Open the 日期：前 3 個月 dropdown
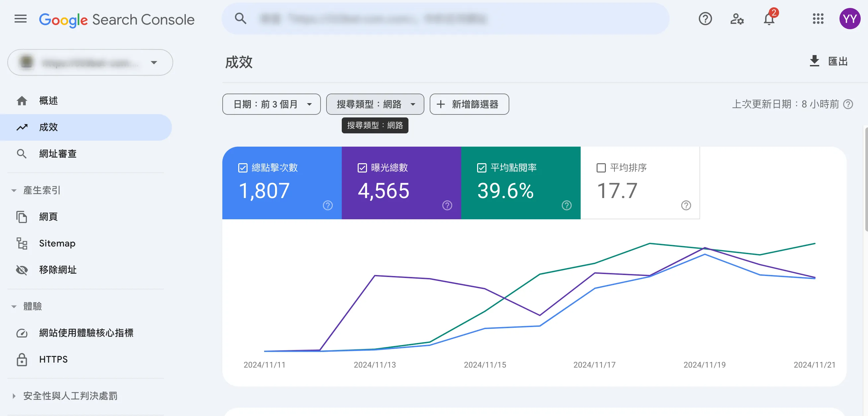868x416 pixels. tap(271, 104)
